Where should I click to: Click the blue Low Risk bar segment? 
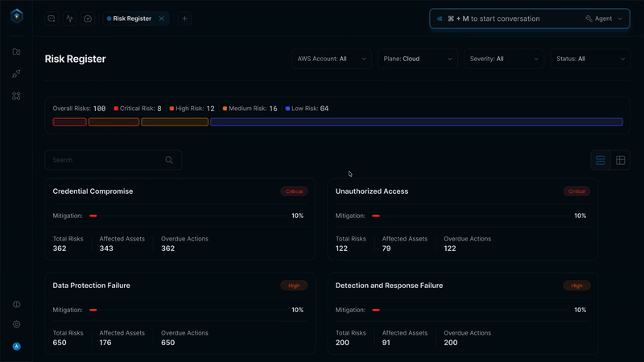point(416,122)
